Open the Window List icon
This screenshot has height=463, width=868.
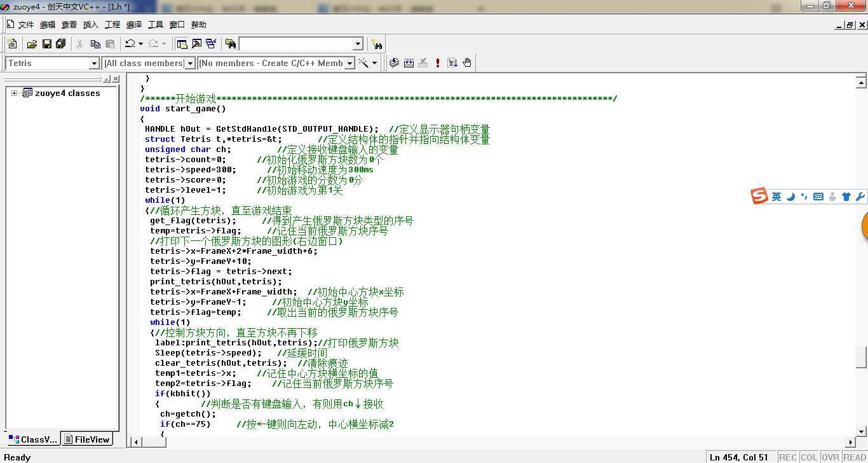[x=210, y=44]
